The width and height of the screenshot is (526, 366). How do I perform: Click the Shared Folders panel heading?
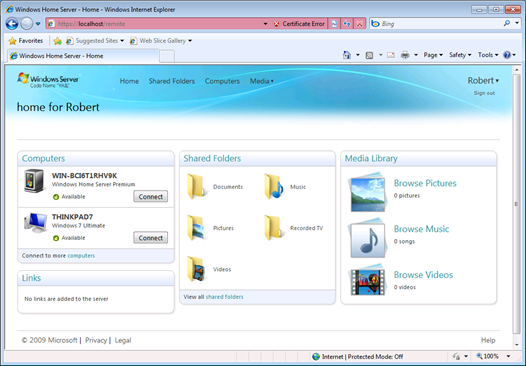click(212, 159)
